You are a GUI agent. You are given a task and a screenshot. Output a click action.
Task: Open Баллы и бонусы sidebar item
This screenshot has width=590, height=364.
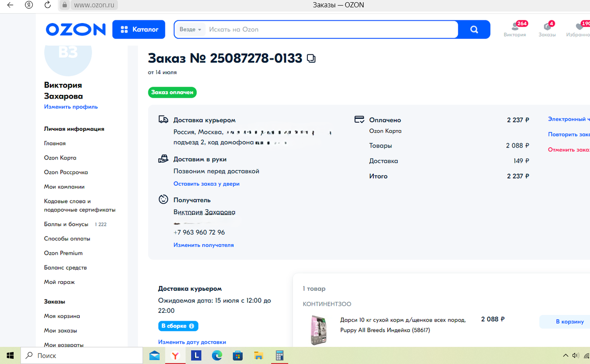66,224
